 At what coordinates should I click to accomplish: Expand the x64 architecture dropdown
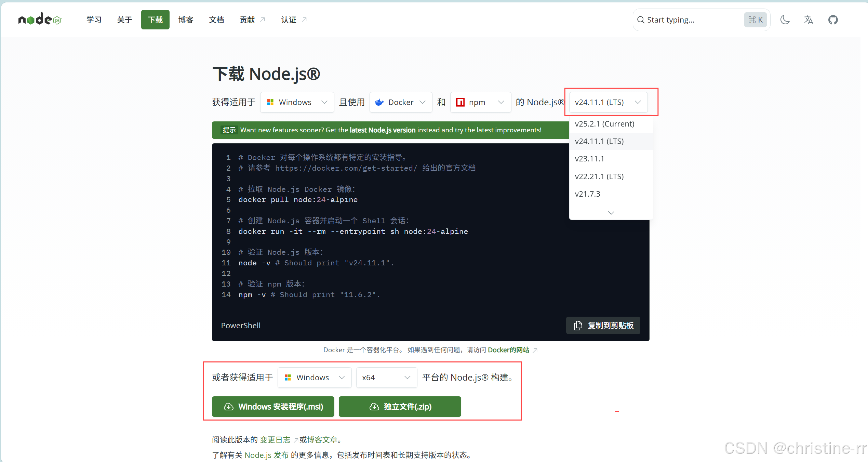[386, 378]
